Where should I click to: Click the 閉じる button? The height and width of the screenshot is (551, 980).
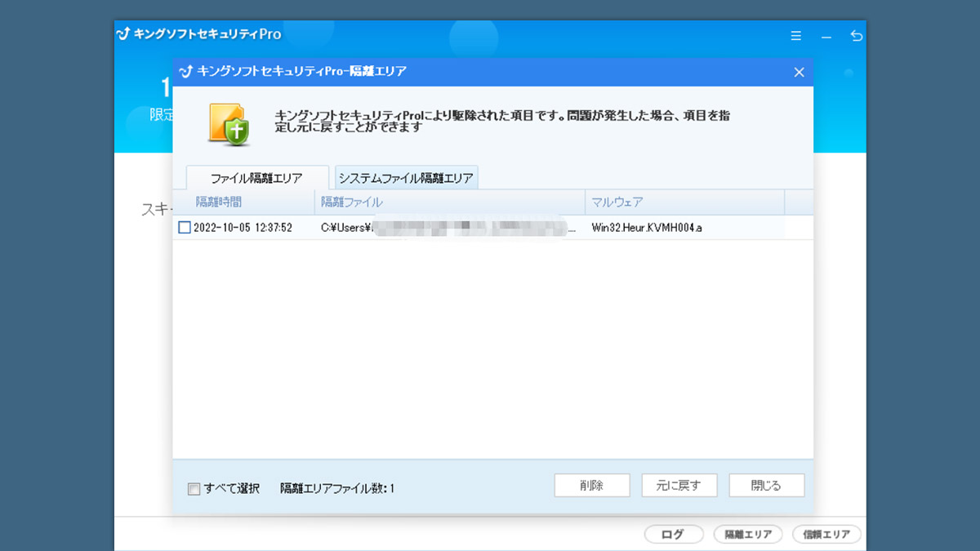pos(766,485)
